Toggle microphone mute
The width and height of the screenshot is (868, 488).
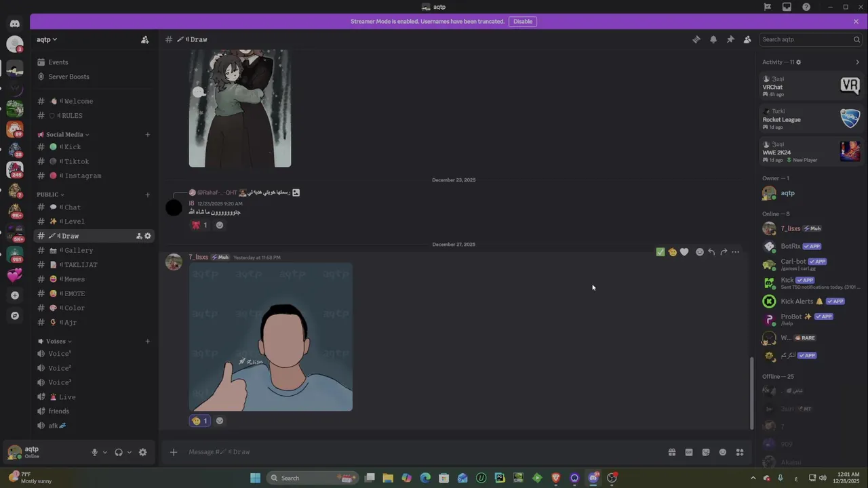[95, 452]
